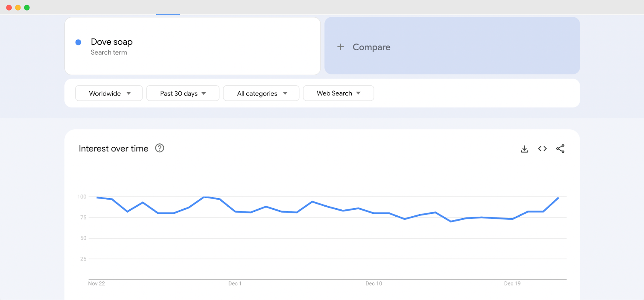Click the green fullscreen traffic light button

[x=27, y=7]
